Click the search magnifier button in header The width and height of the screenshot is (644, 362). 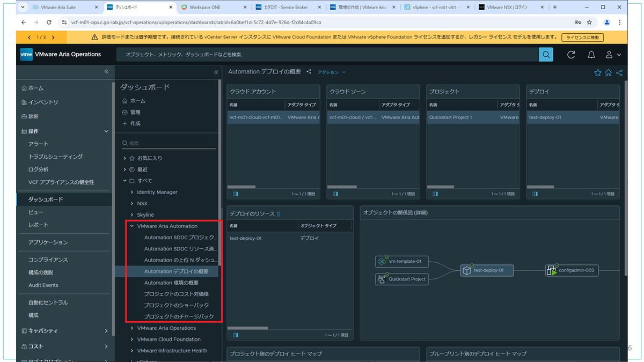pyautogui.click(x=546, y=54)
